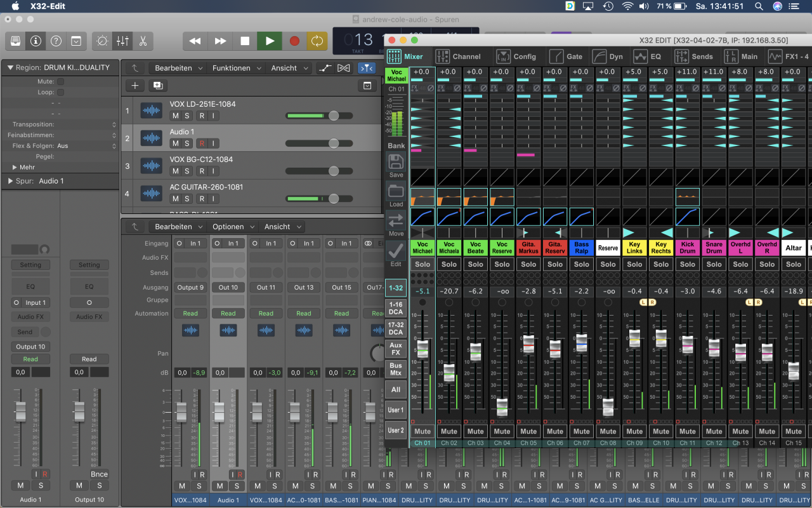Click the Wi-Fi icon in menu bar
The image size is (812, 508).
coord(627,6)
